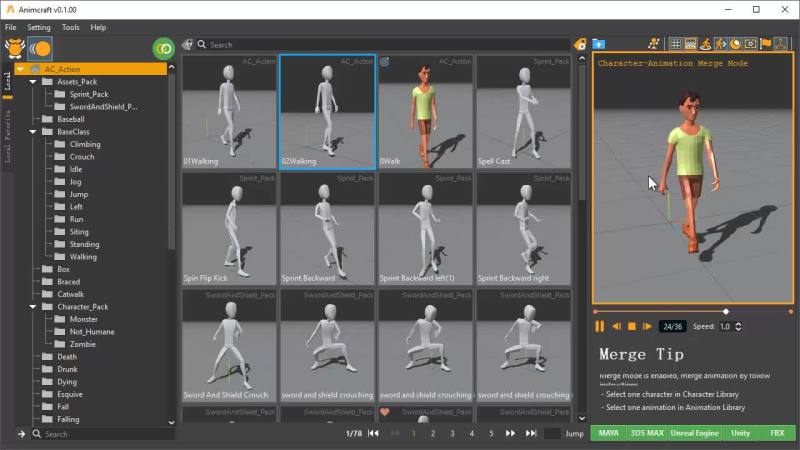This screenshot has width=800, height=450.
Task: Open the Animation Library icon
Action: (40, 48)
